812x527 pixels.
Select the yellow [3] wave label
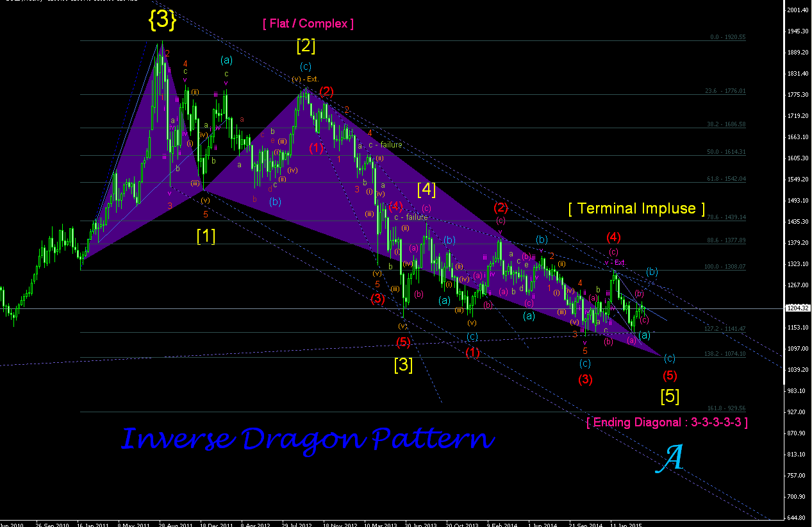coord(403,365)
